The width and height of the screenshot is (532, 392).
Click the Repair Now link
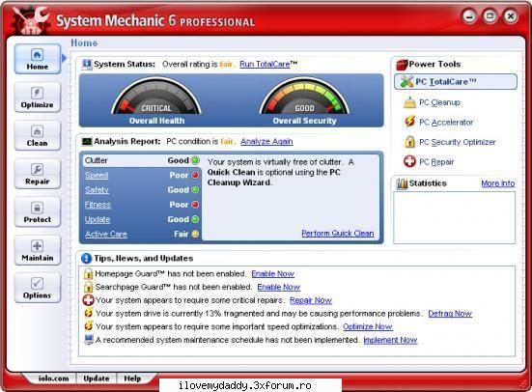tap(311, 300)
